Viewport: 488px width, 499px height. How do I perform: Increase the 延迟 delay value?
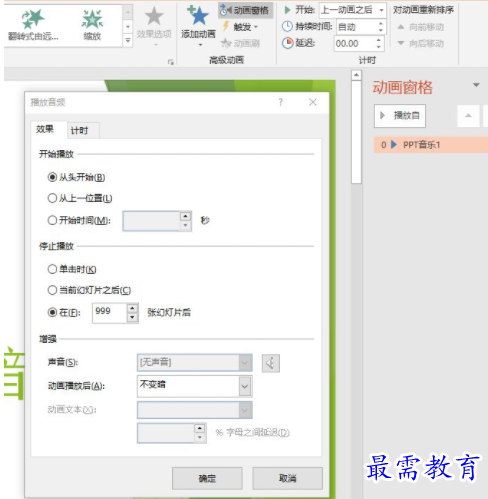click(378, 40)
